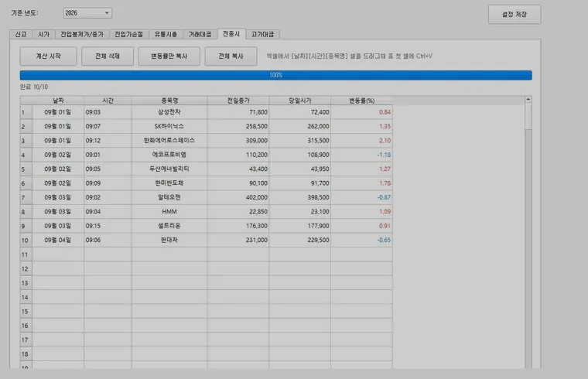Click the 변동률(%) column header
This screenshot has height=379, width=588.
tap(361, 101)
